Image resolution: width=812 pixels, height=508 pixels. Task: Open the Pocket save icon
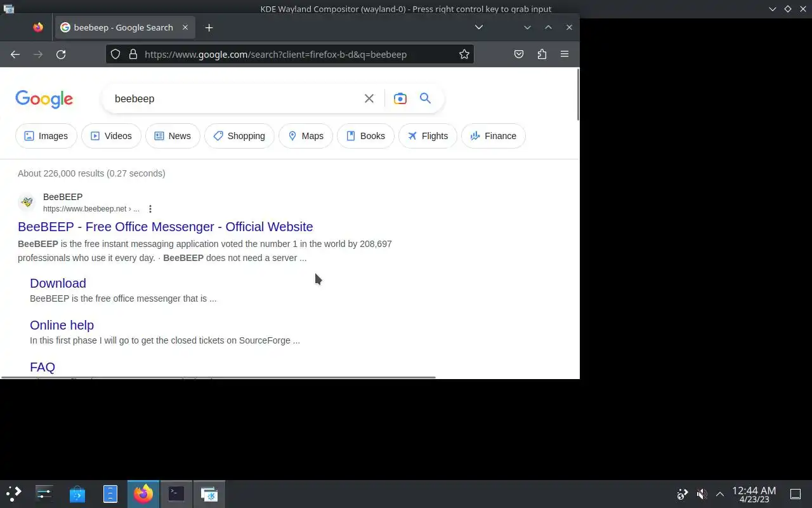coord(519,55)
